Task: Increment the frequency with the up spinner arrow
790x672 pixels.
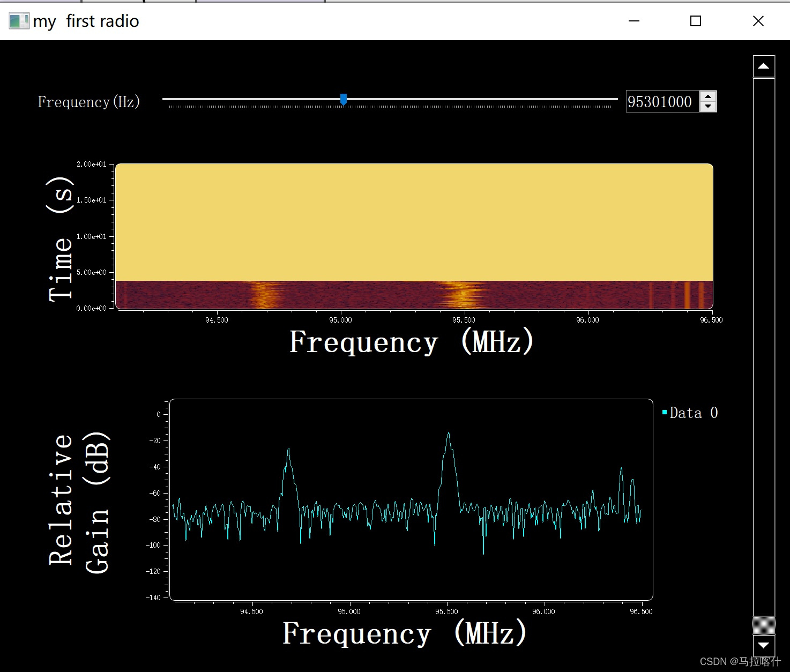Action: pos(709,96)
